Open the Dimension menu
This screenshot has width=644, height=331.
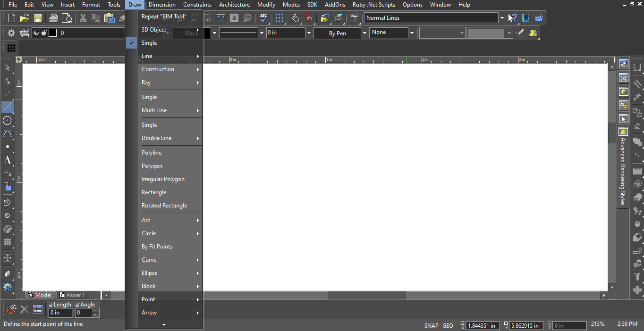[162, 5]
